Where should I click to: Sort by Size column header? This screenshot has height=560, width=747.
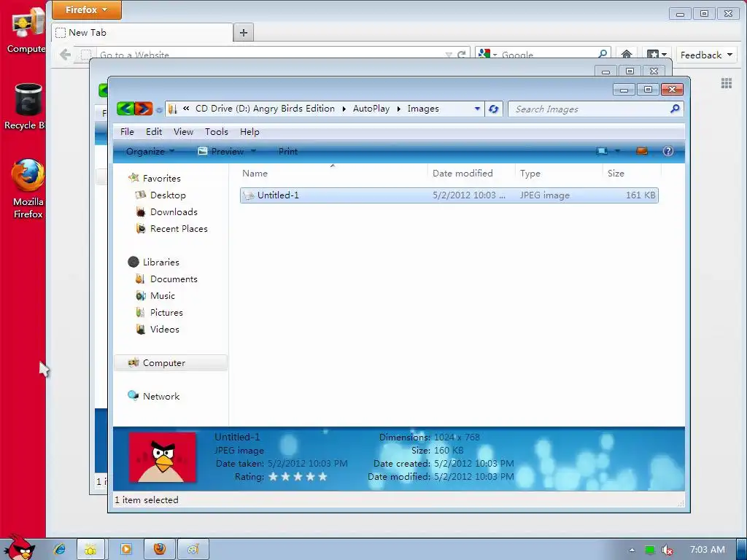point(632,174)
